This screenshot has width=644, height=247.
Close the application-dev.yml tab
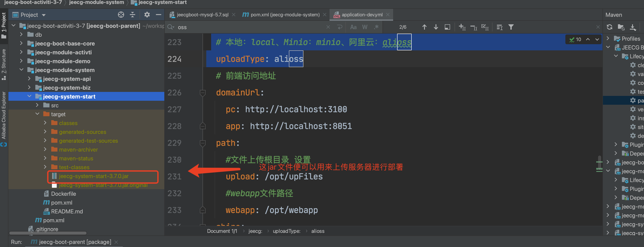[388, 15]
